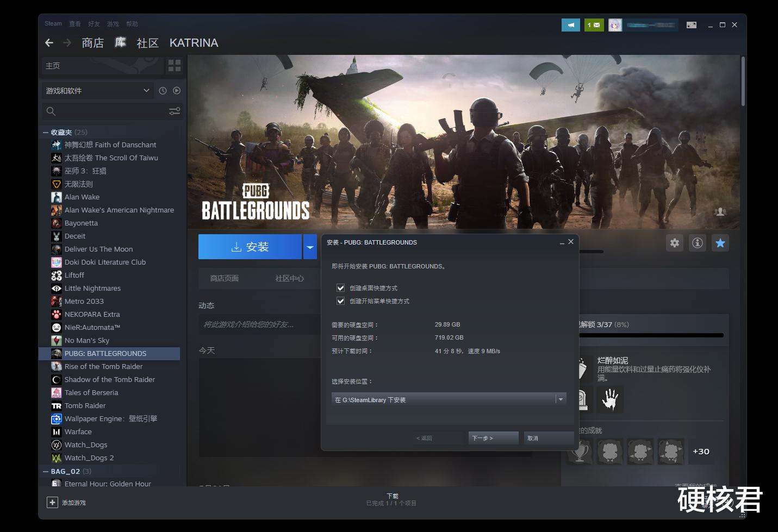Switch library to grid collections view
The height and width of the screenshot is (532, 778).
pyautogui.click(x=175, y=66)
